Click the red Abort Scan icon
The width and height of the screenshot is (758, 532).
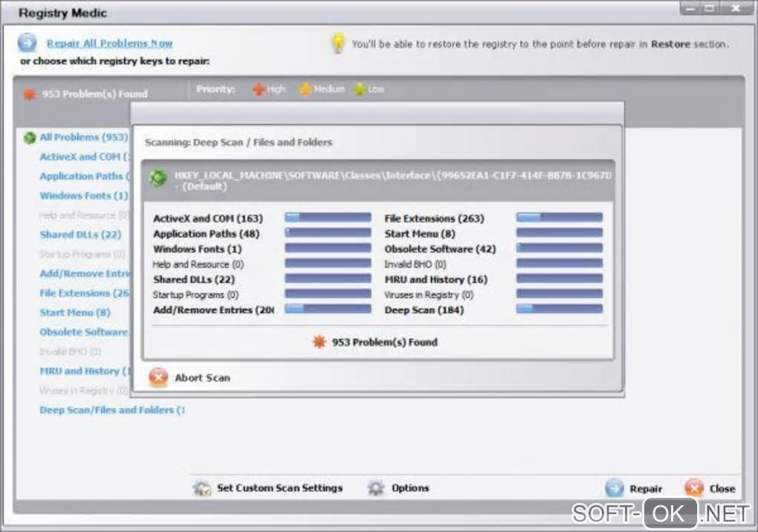(158, 377)
